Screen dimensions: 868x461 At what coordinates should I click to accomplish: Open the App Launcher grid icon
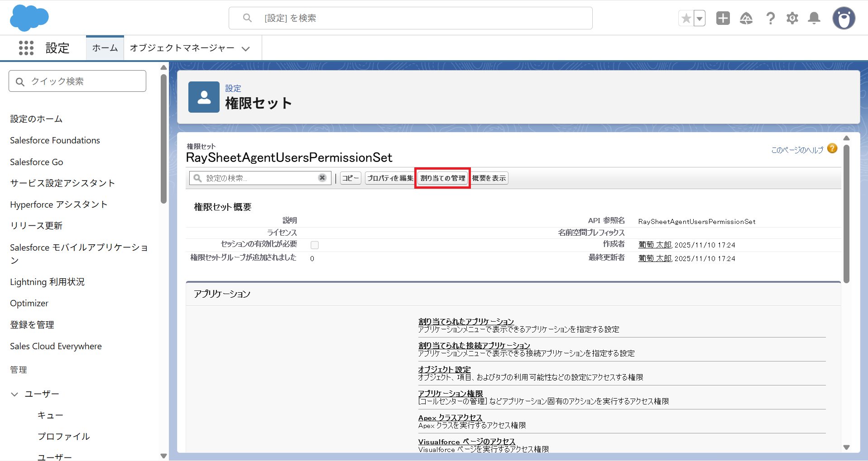click(26, 48)
